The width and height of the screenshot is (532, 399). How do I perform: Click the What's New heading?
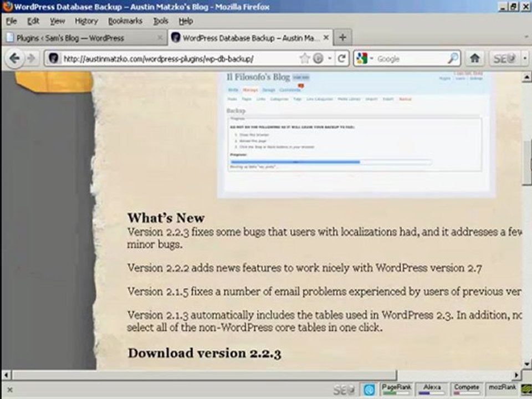(166, 218)
